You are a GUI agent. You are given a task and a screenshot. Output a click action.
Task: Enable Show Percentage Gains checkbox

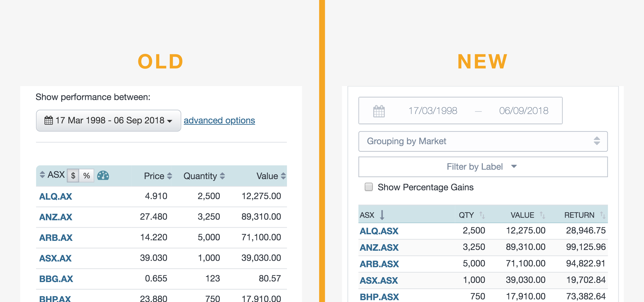coord(369,187)
